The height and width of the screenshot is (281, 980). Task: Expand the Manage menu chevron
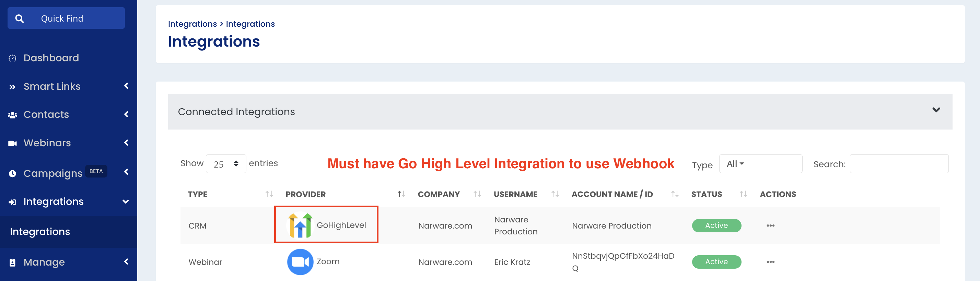tap(126, 261)
